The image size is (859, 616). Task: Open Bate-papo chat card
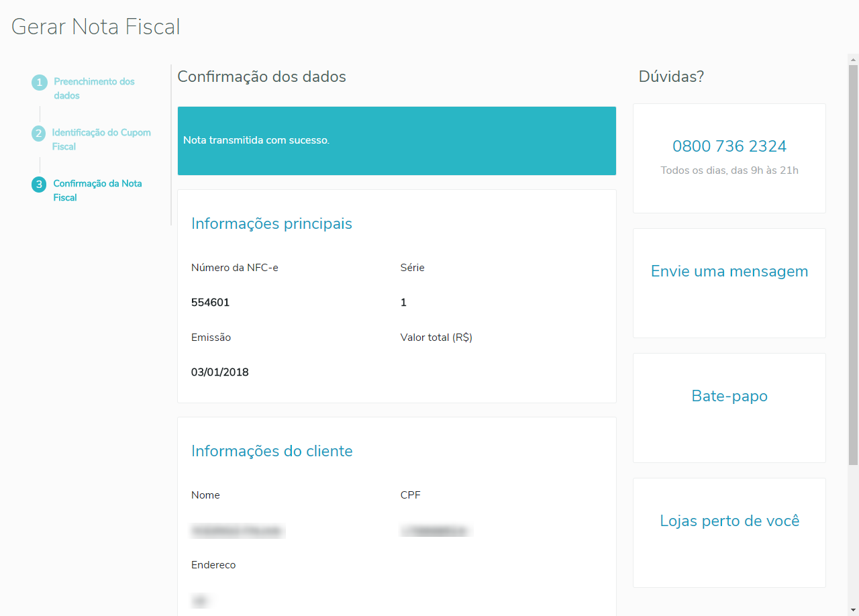(729, 408)
